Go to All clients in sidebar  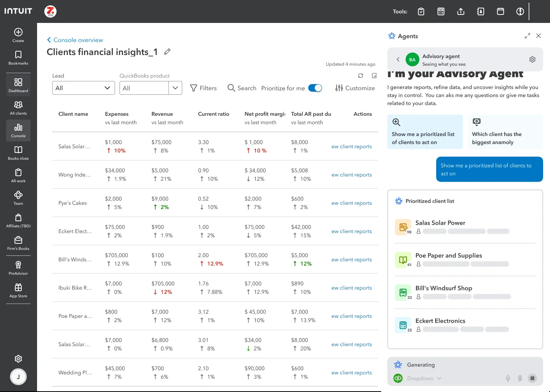pos(18,108)
